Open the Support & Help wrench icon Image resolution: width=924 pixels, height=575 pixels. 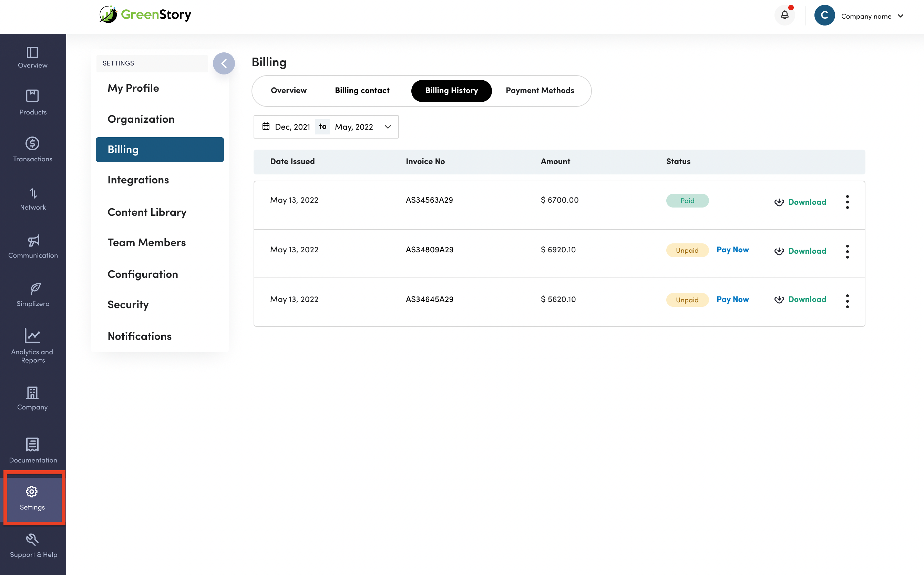pyautogui.click(x=33, y=539)
